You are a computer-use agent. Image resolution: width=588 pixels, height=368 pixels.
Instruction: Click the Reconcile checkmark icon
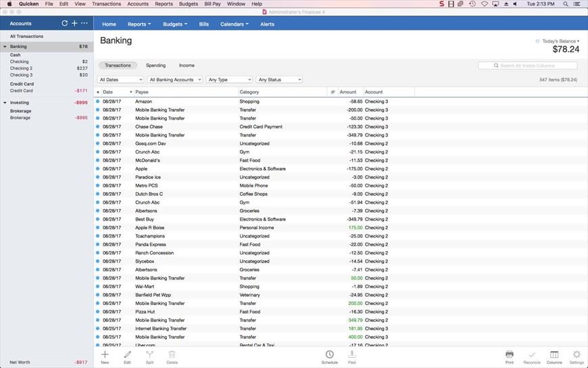tap(531, 356)
